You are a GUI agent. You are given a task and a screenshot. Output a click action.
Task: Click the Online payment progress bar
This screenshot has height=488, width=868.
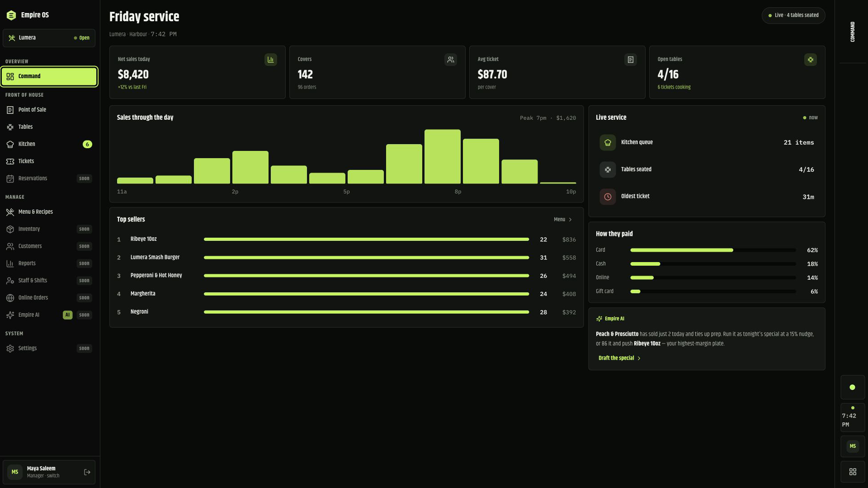tap(713, 278)
